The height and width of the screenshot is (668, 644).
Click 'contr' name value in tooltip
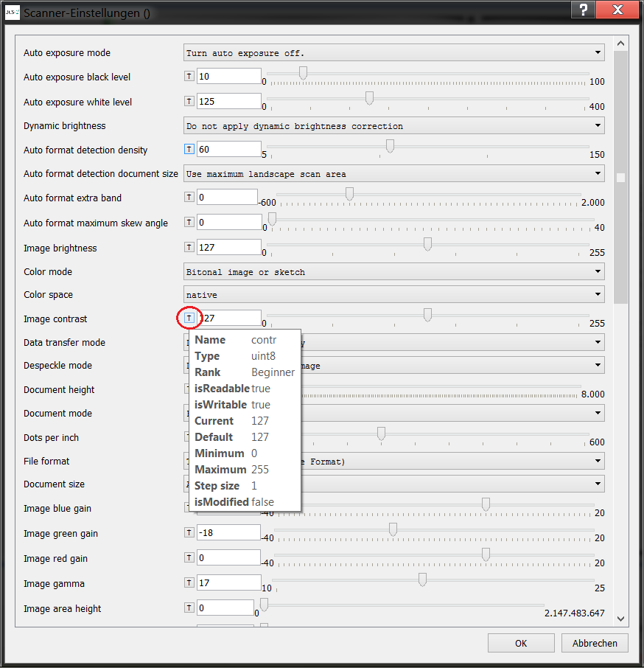(264, 340)
